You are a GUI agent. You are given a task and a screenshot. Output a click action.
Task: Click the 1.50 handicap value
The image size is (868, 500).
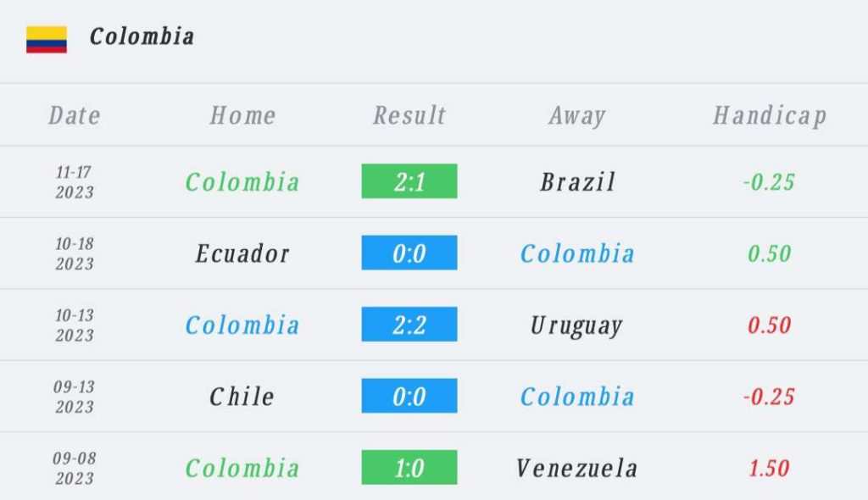point(769,468)
